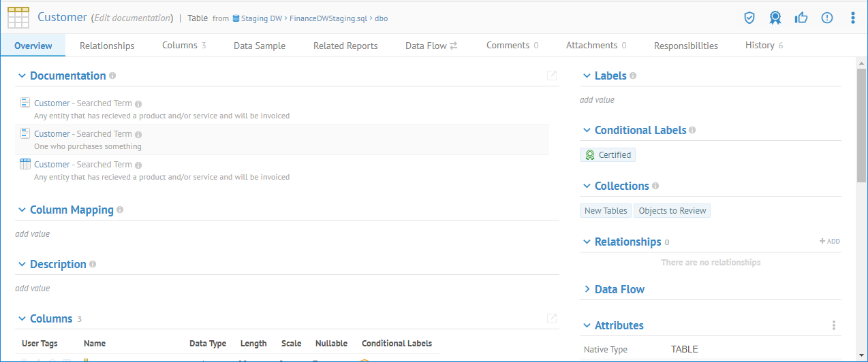Click the shield verification icon in header
Image resolution: width=868 pixels, height=362 pixels.
(x=749, y=18)
